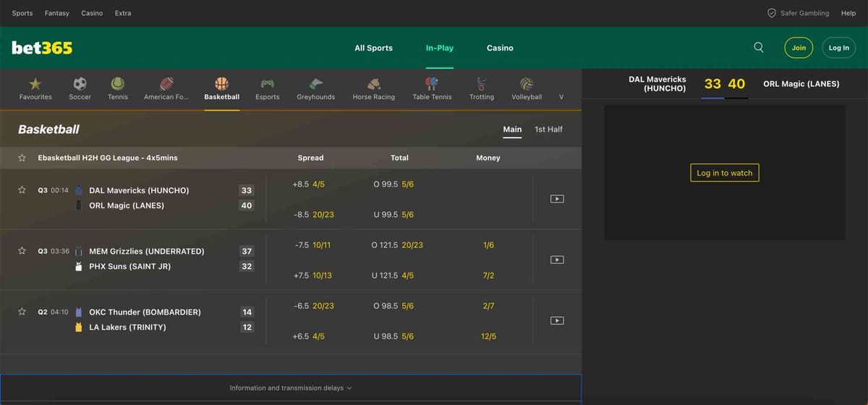Star the OKC Thunder vs LA Lakers match
Screen dimensions: 868x405
[x=22, y=312]
